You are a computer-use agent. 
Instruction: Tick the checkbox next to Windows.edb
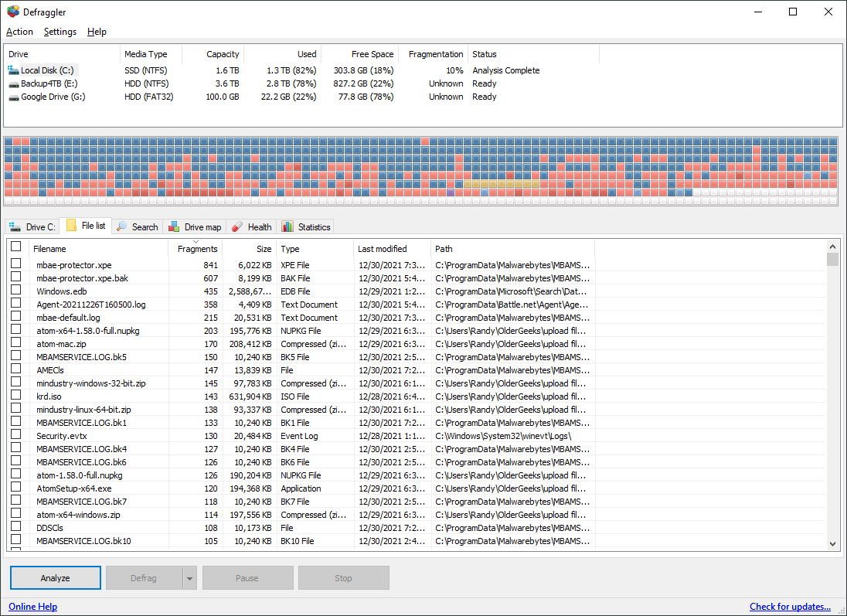[16, 290]
